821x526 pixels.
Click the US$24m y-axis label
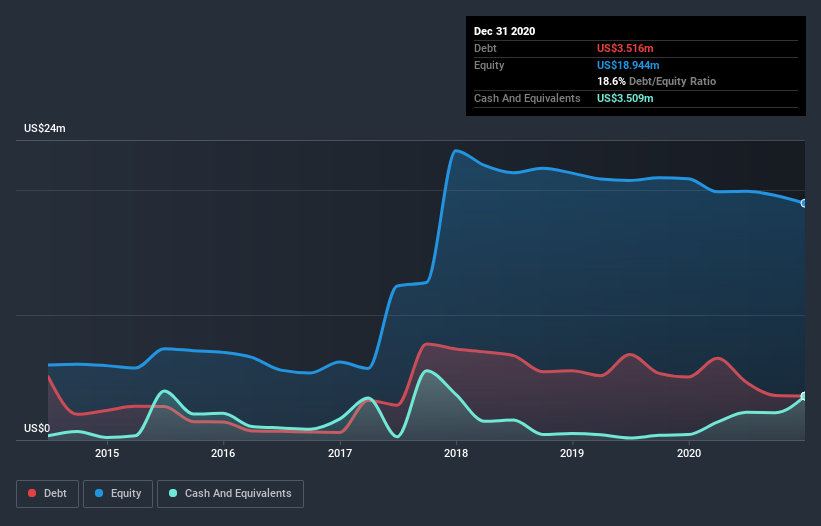click(45, 128)
